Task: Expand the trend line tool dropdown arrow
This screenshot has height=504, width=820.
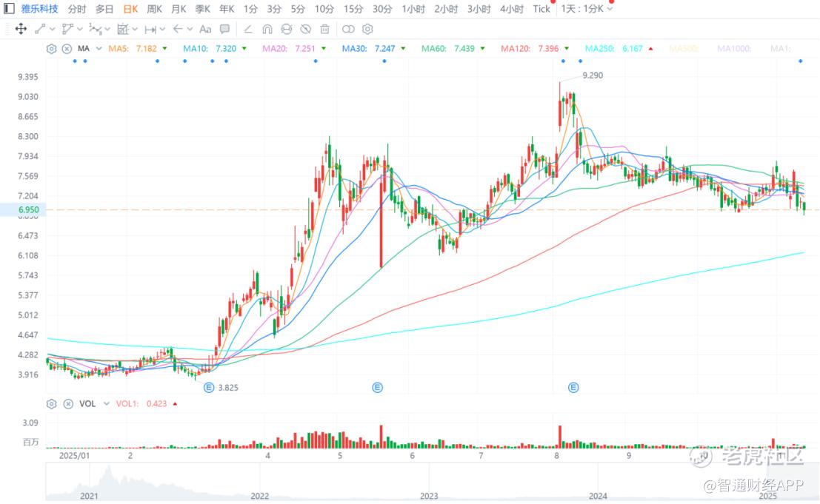Action: tap(53, 30)
